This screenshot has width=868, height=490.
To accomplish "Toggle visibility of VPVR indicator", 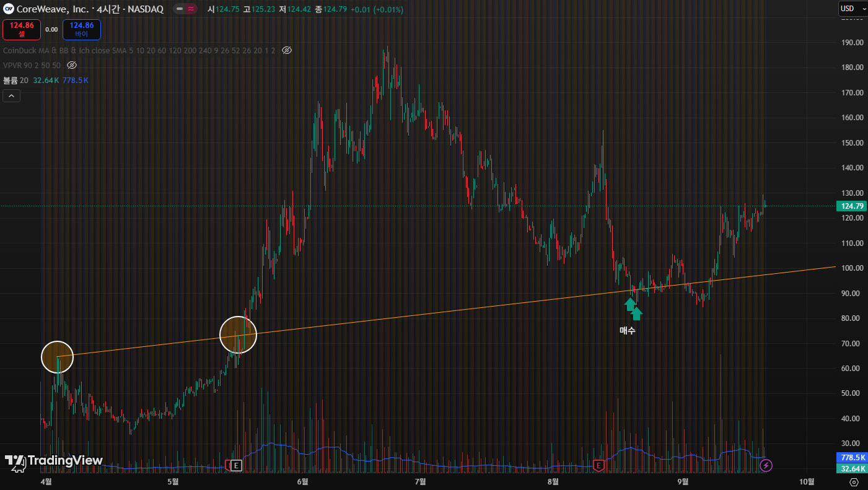I will (72, 65).
